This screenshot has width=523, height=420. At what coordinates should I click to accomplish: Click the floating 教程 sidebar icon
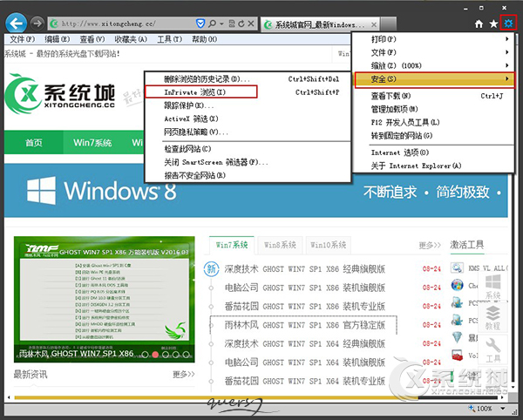click(x=493, y=318)
